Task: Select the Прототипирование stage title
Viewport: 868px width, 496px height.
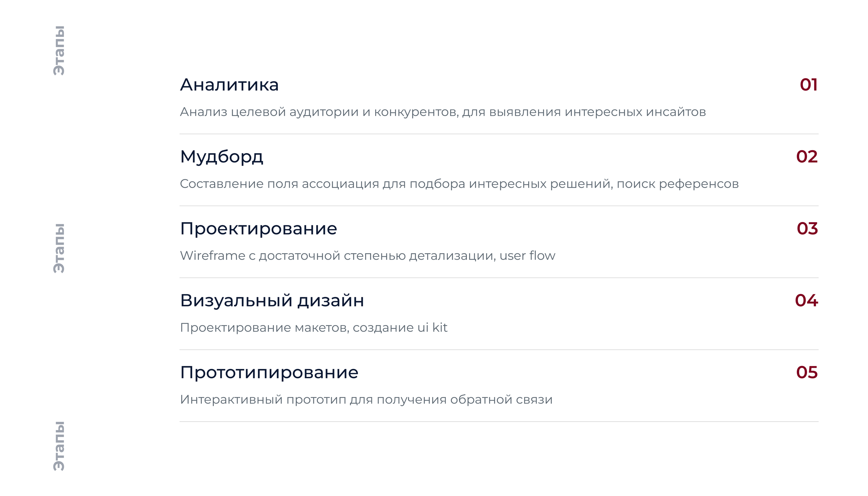Action: 269,372
